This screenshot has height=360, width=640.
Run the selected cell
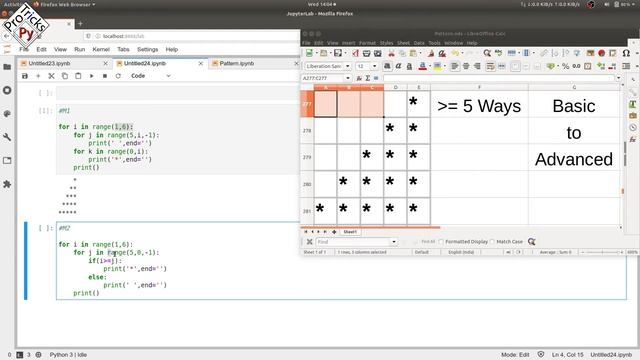[x=91, y=76]
